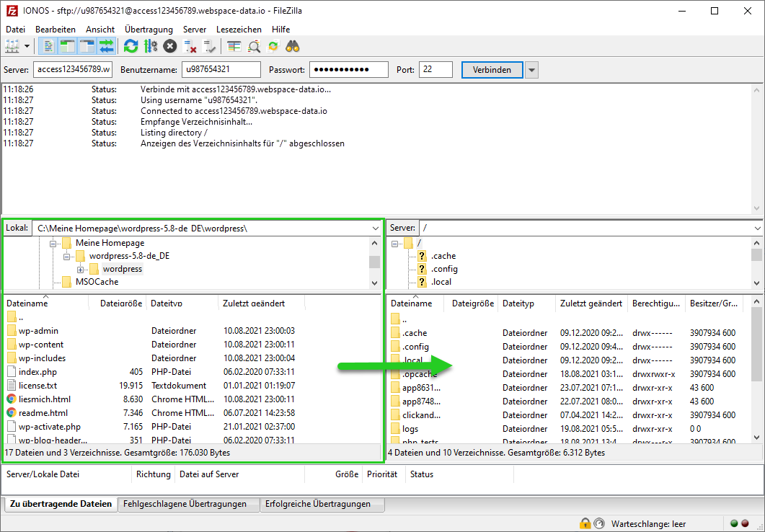The image size is (765, 532).
Task: Open the Site Manager dropdown arrow
Action: pos(27,46)
